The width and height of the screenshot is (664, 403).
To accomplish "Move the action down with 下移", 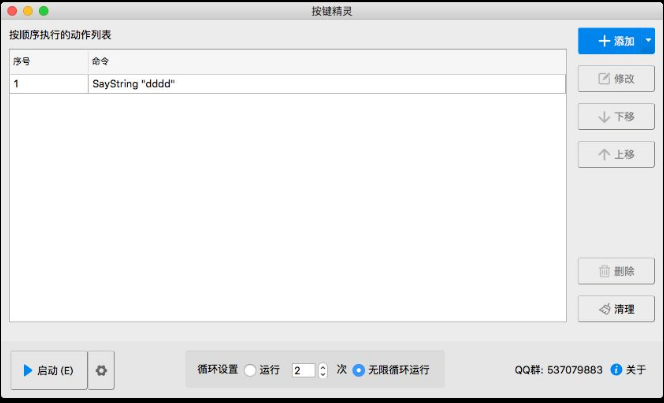I will coord(616,116).
